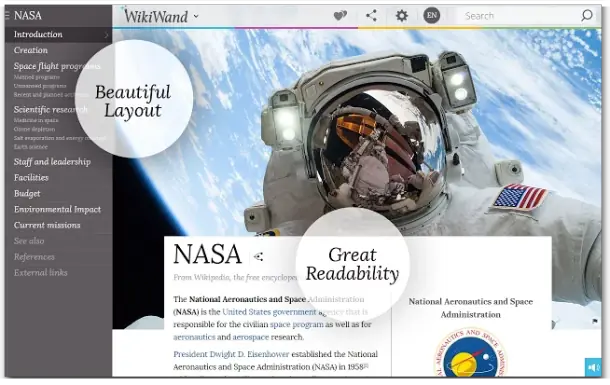Go to Budget section
The width and height of the screenshot is (610, 385).
pos(27,194)
